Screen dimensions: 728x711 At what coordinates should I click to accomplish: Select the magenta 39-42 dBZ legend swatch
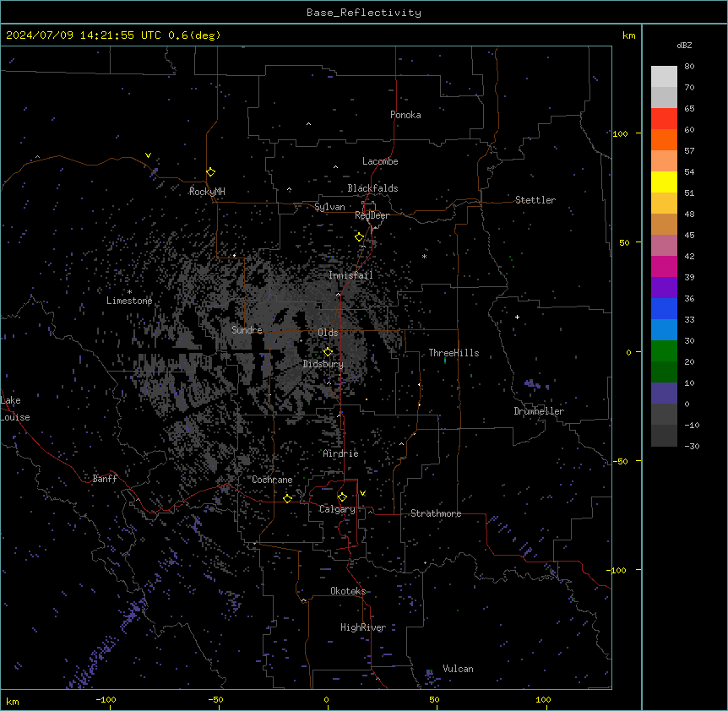(664, 266)
